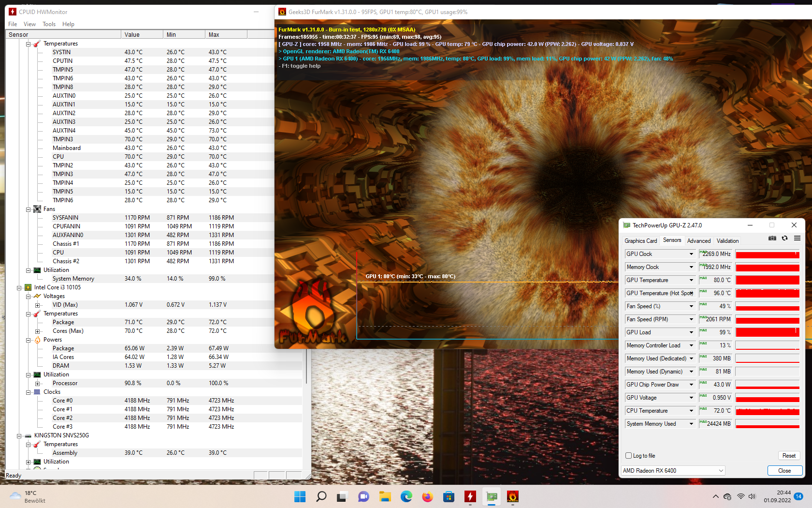This screenshot has height=508, width=812.
Task: Switch to the Validation tab in GPU-Z
Action: coord(727,240)
